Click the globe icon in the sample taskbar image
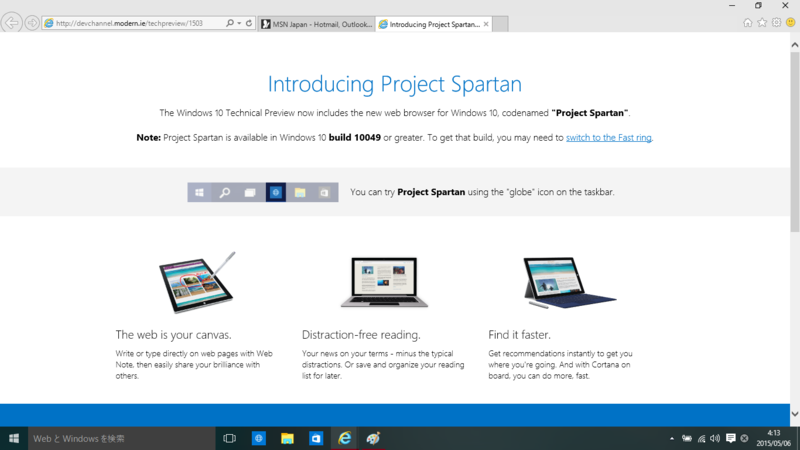Viewport: 800px width, 450px height. [276, 192]
